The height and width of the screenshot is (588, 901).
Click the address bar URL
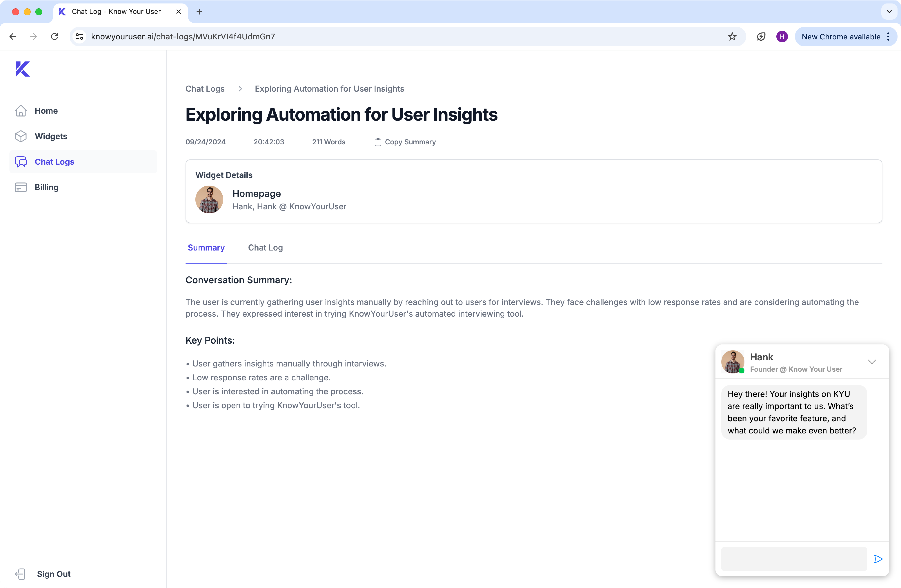pyautogui.click(x=183, y=36)
